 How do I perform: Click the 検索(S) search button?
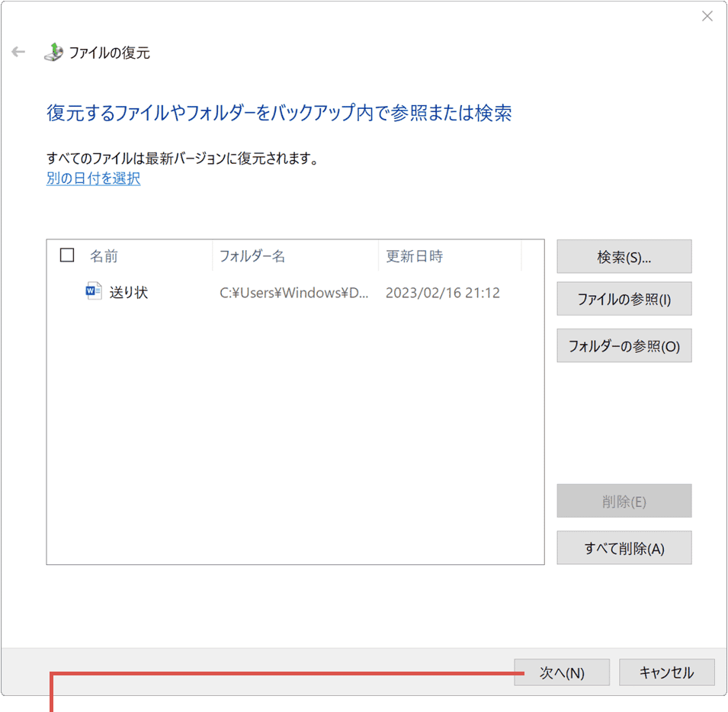(624, 256)
